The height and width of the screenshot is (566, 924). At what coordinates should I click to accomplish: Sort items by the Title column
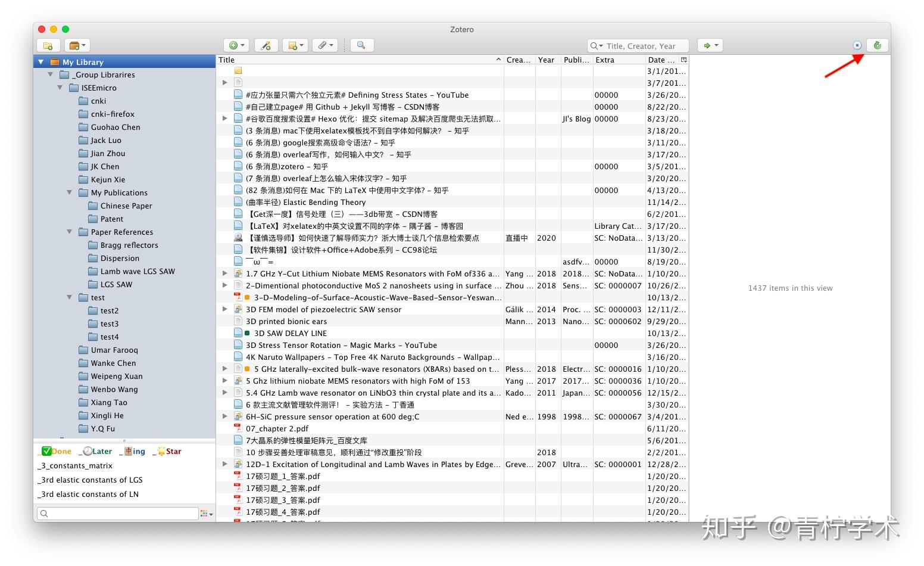360,60
